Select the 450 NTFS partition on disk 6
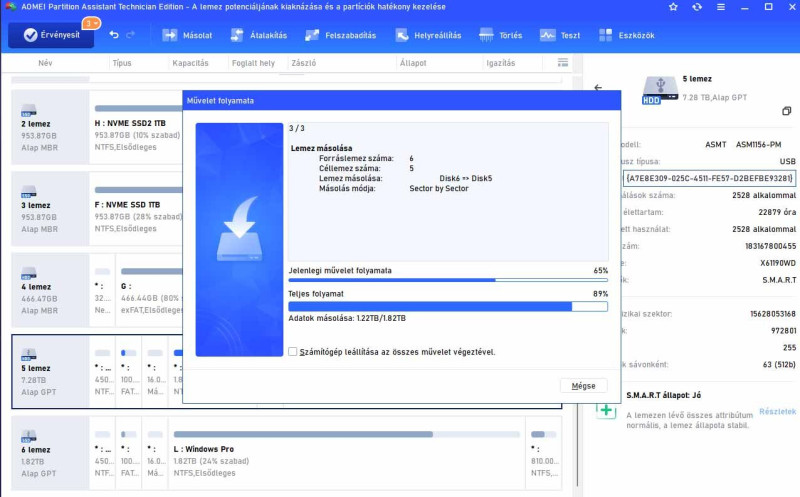The image size is (800, 497). pos(103,453)
